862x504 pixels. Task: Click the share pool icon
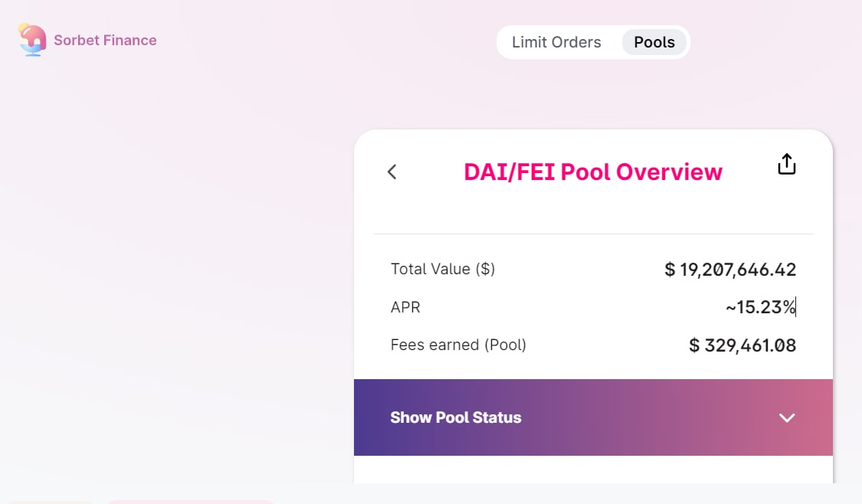(x=787, y=165)
